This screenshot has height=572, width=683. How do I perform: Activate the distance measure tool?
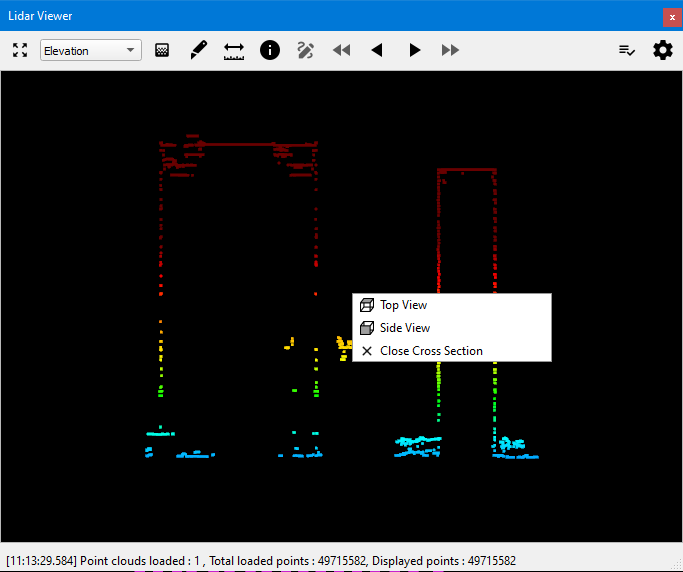pyautogui.click(x=234, y=50)
